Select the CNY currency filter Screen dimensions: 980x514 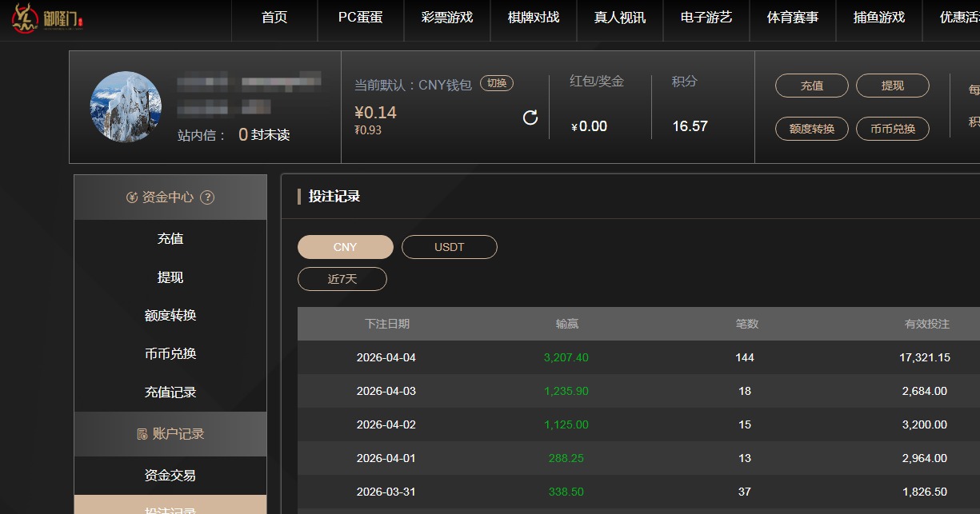point(344,247)
